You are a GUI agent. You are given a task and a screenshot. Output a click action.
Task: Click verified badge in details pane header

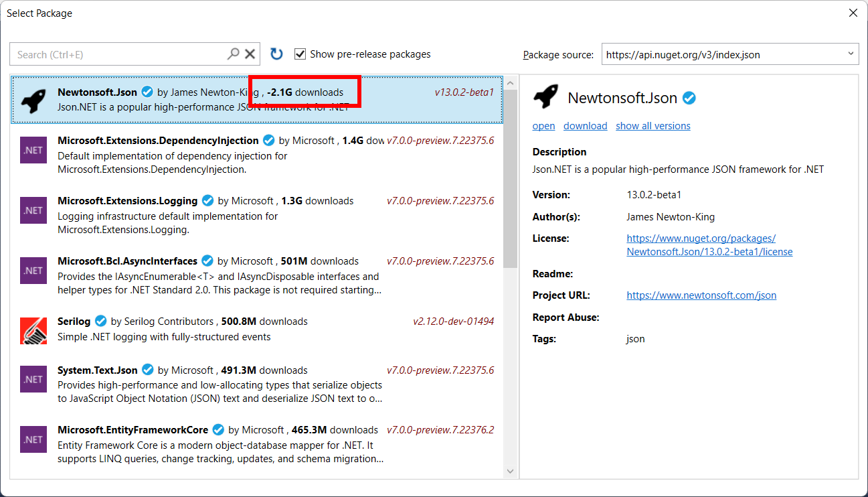pyautogui.click(x=689, y=98)
